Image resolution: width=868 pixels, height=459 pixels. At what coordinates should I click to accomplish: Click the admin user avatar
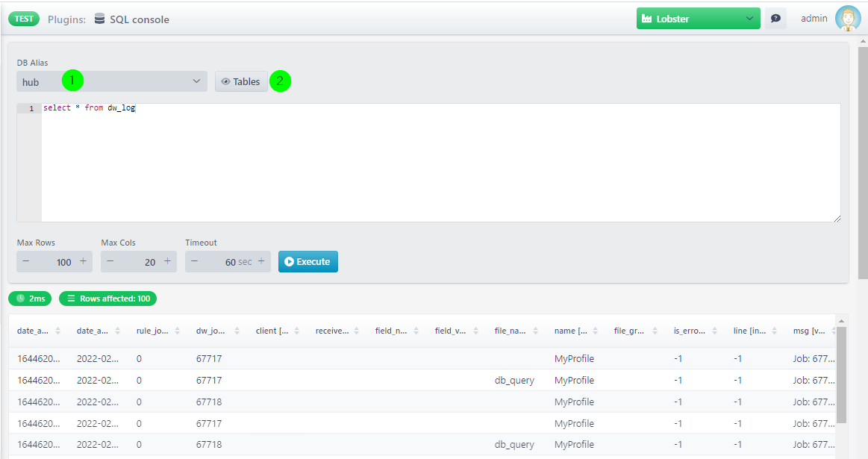click(848, 18)
